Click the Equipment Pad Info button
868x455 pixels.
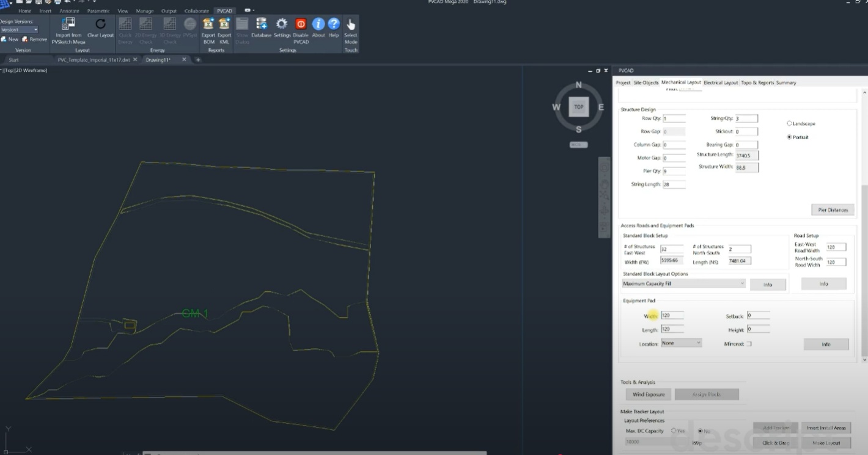click(x=826, y=344)
